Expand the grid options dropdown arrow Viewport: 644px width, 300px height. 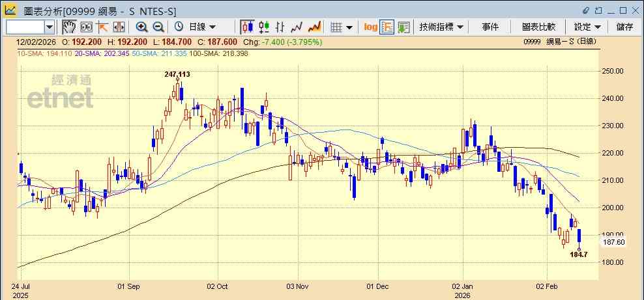(349, 27)
